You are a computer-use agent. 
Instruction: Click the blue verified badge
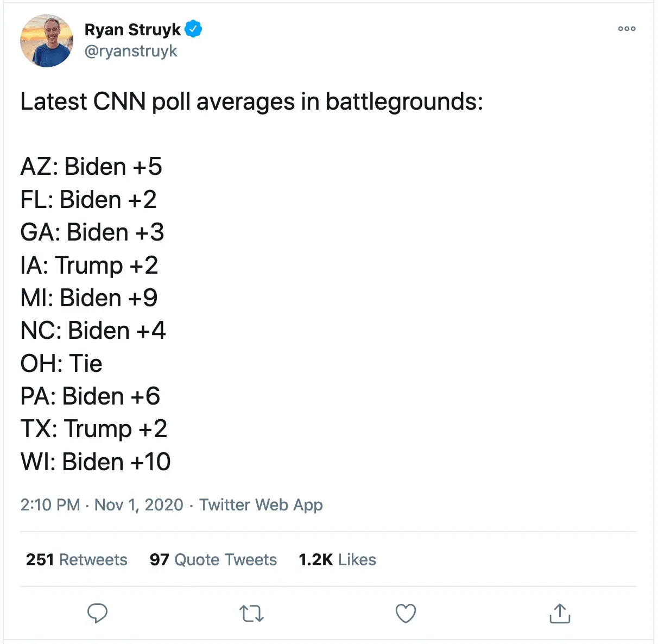pyautogui.click(x=193, y=29)
